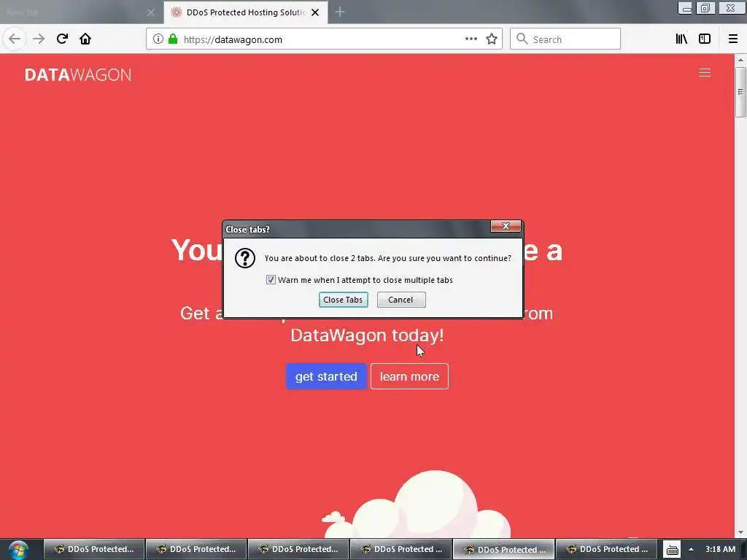Open page actions three-dot menu
This screenshot has width=747, height=560.
click(x=471, y=39)
